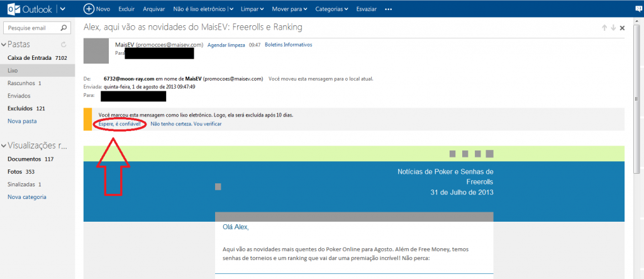Collapse the Visualizações rápidas section
644x279 pixels.
tap(4, 145)
